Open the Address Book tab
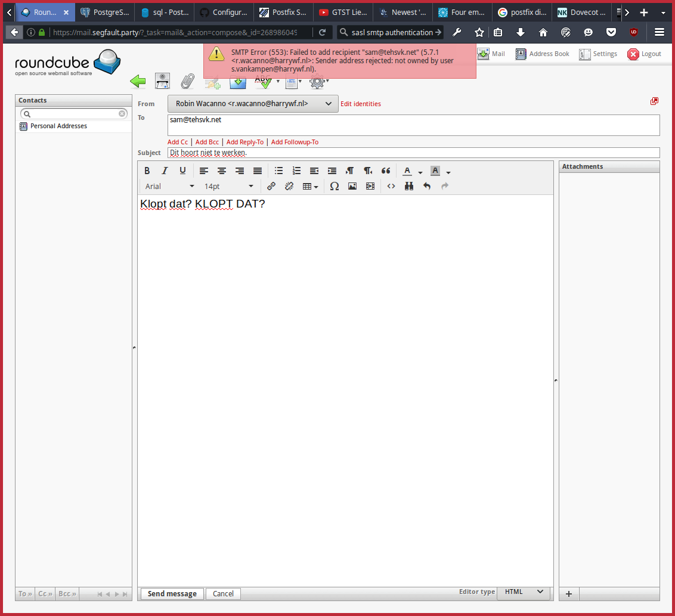 [x=543, y=54]
